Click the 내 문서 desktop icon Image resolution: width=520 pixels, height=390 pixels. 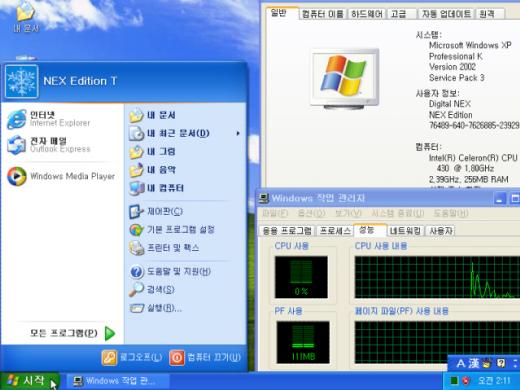pos(26,16)
